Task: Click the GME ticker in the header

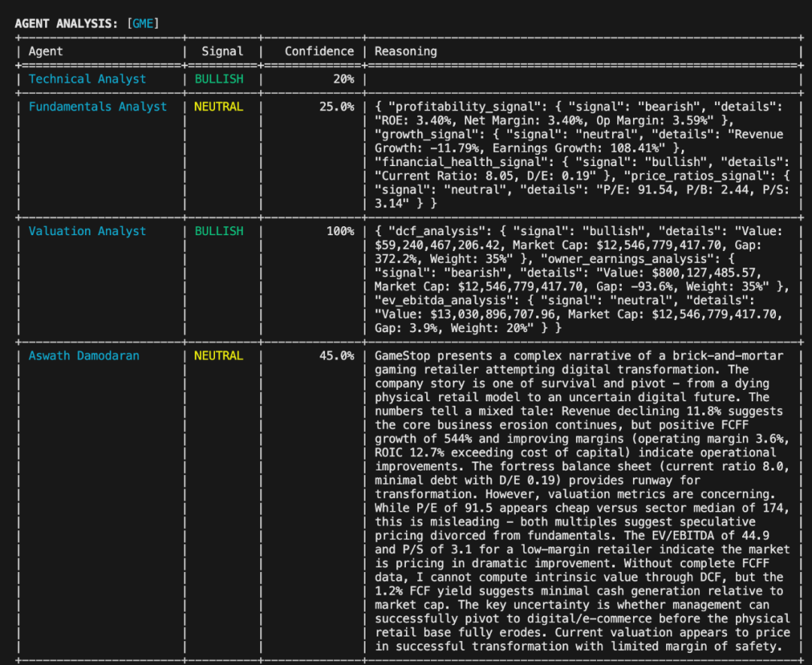Action: [143, 24]
